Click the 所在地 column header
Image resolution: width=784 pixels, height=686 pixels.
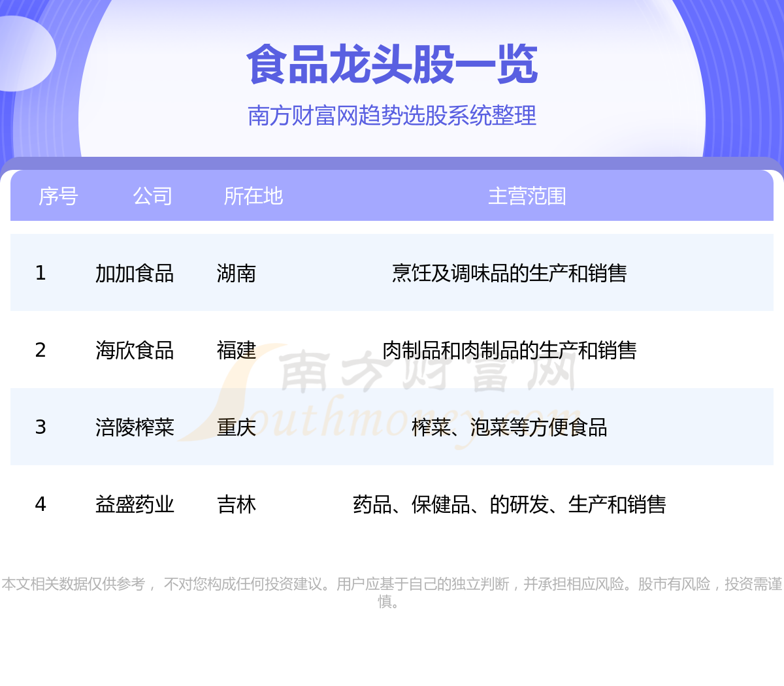253,196
